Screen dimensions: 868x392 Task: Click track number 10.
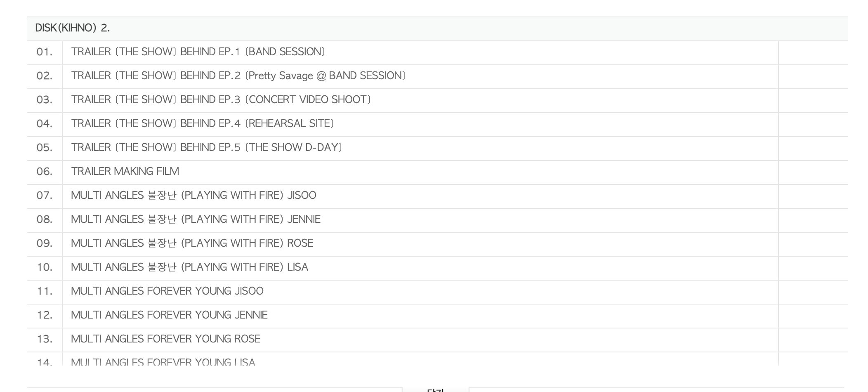coord(45,267)
